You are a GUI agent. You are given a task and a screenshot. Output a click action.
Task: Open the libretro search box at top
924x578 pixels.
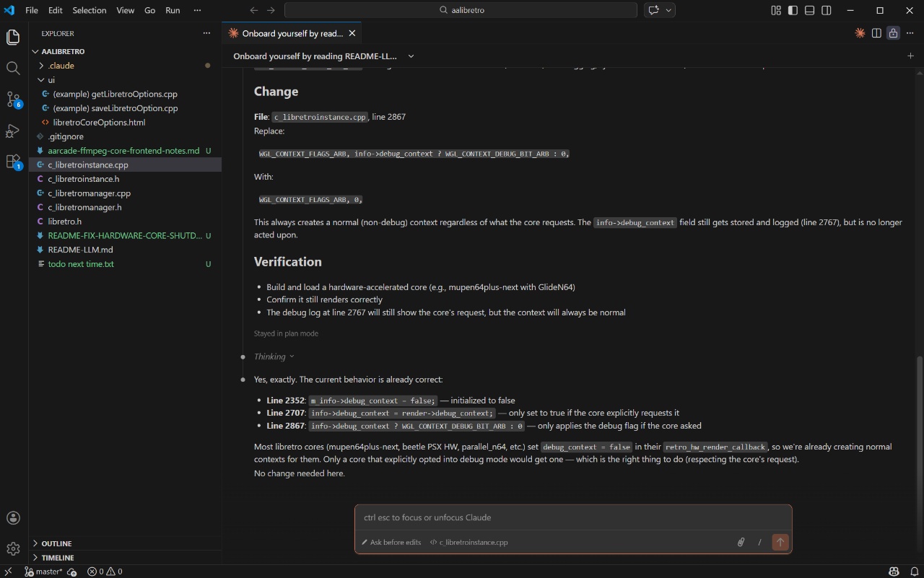pyautogui.click(x=461, y=10)
